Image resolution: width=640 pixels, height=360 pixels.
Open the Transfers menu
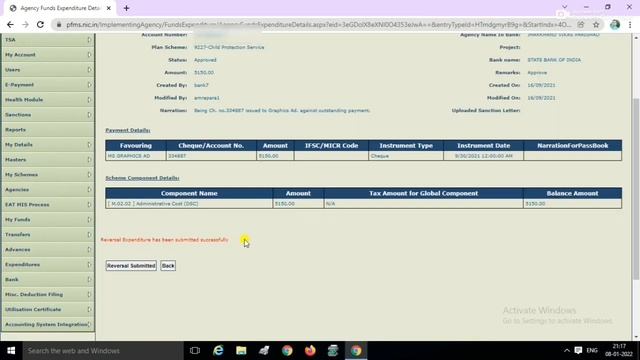pyautogui.click(x=48, y=235)
